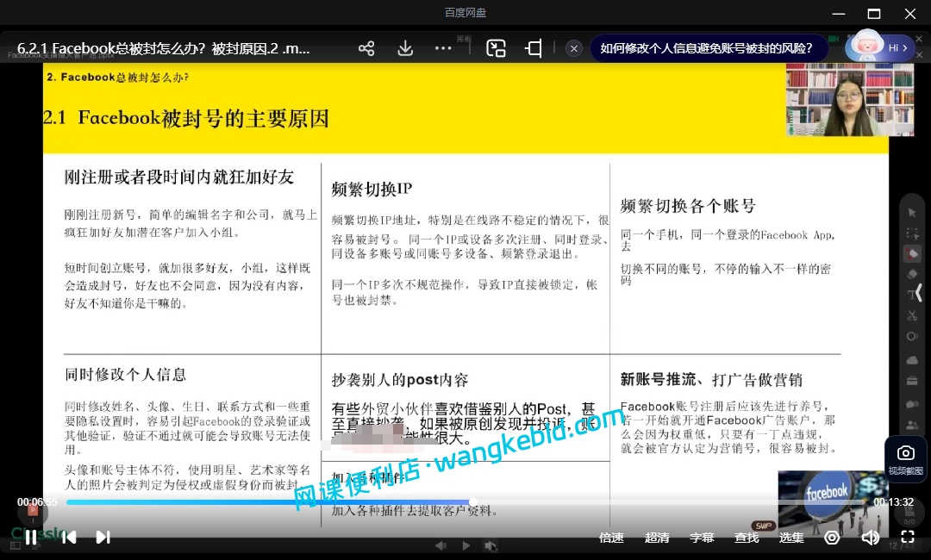Click the total duration 13:32

(893, 502)
